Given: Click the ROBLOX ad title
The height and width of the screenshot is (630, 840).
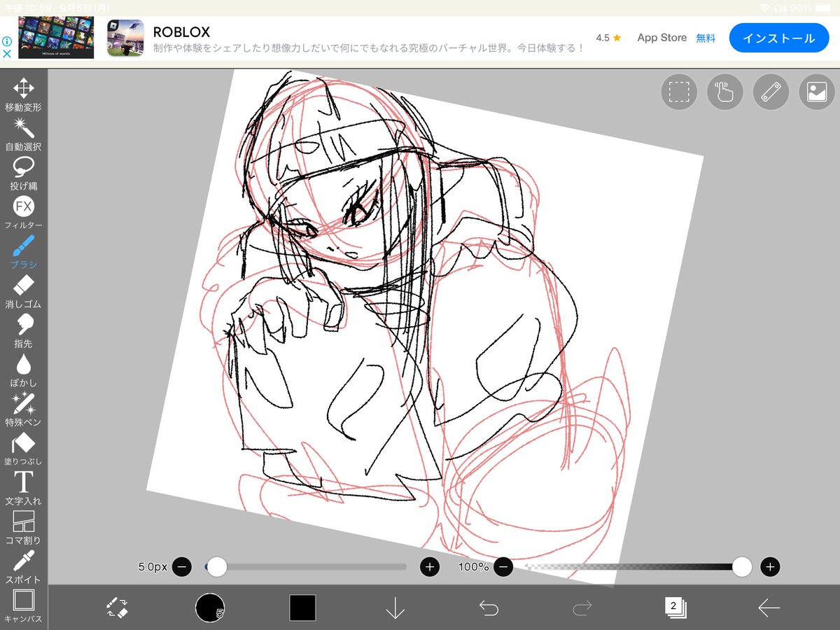Looking at the screenshot, I should coord(181,32).
